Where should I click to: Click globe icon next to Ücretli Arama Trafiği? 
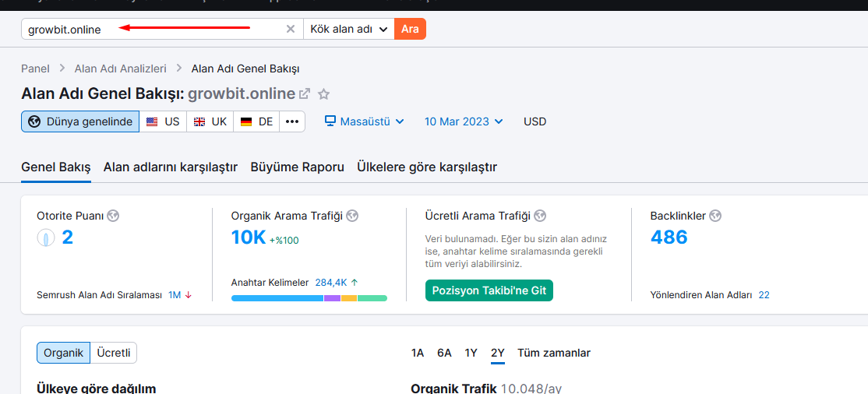tap(540, 216)
